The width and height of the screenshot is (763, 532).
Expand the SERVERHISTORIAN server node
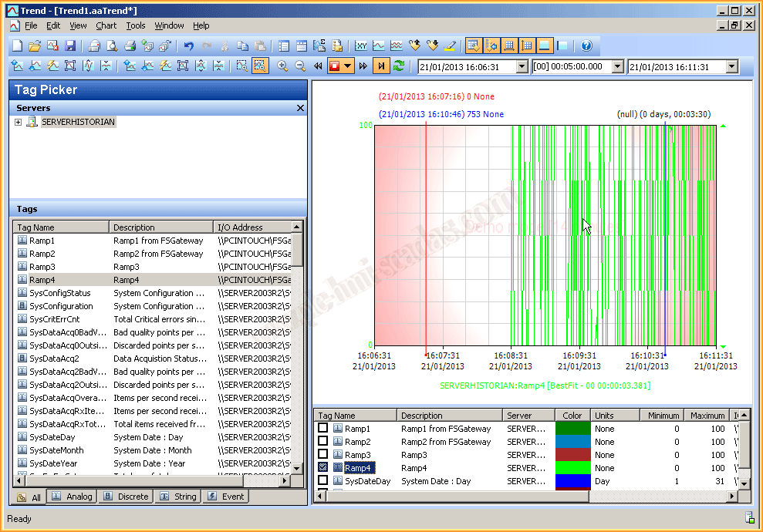pyautogui.click(x=18, y=122)
